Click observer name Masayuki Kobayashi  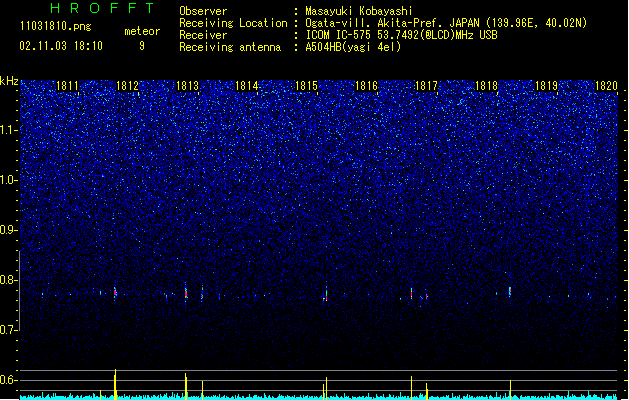tap(359, 11)
